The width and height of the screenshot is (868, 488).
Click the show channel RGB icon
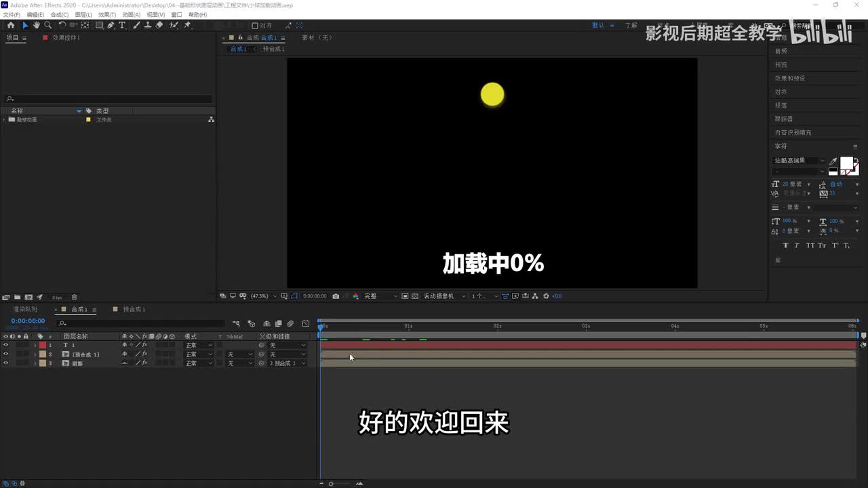click(355, 296)
